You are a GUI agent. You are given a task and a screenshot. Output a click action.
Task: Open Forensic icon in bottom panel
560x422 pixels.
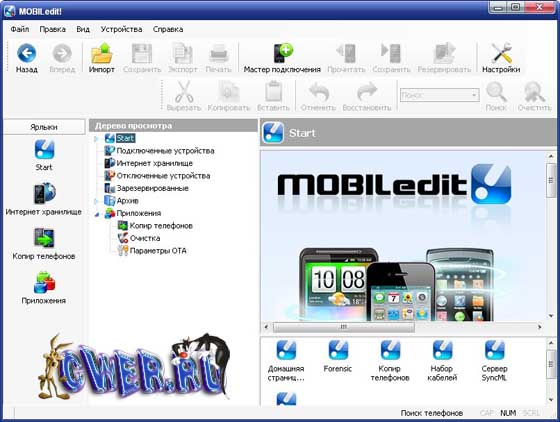(338, 350)
